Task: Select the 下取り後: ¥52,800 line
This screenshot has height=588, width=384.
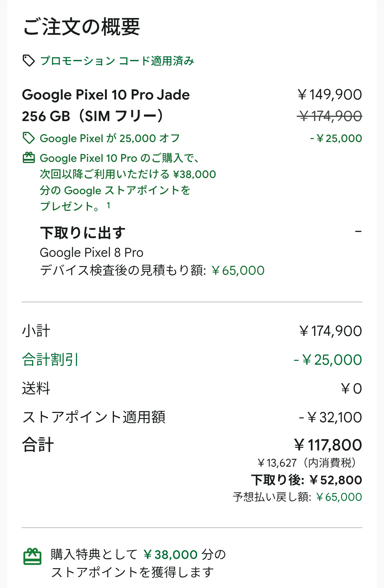Action: pyautogui.click(x=307, y=480)
